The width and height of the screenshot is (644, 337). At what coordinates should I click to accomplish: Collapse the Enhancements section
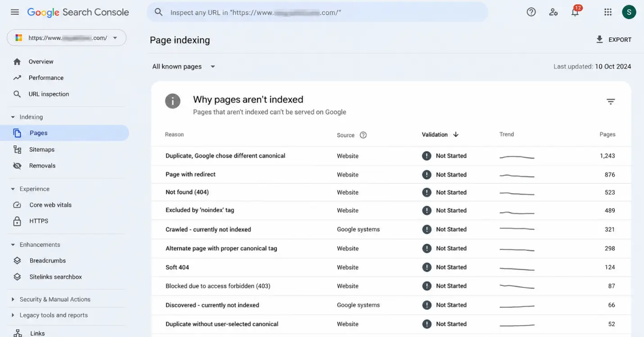click(x=13, y=245)
